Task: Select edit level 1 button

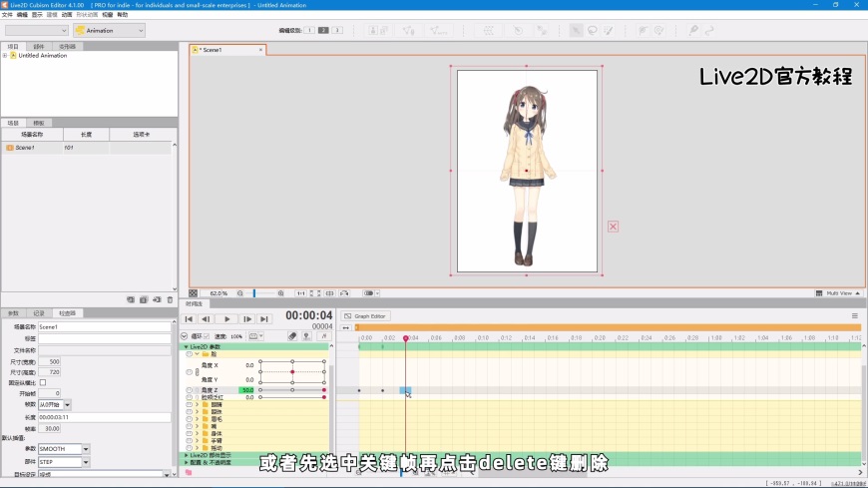Action: [309, 30]
